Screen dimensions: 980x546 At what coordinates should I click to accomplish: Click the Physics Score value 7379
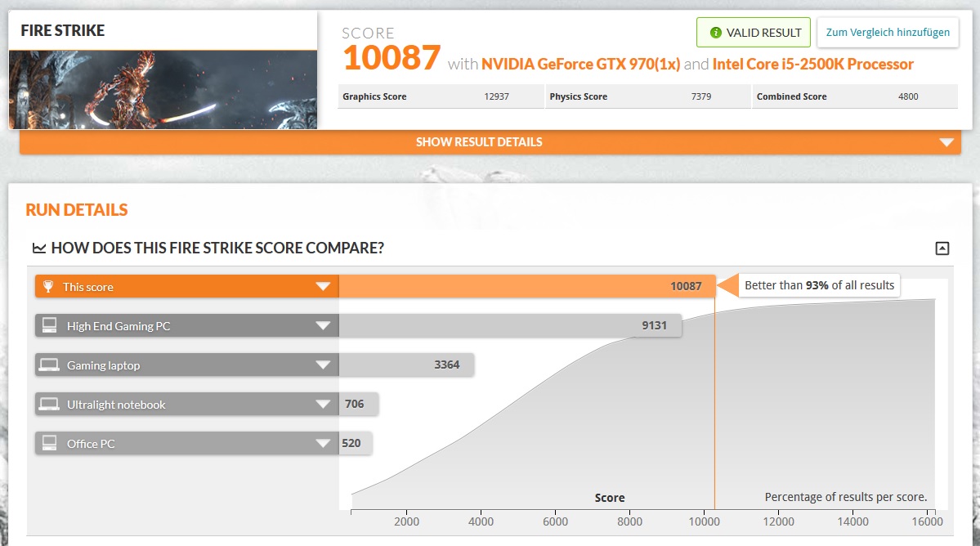[x=701, y=96]
